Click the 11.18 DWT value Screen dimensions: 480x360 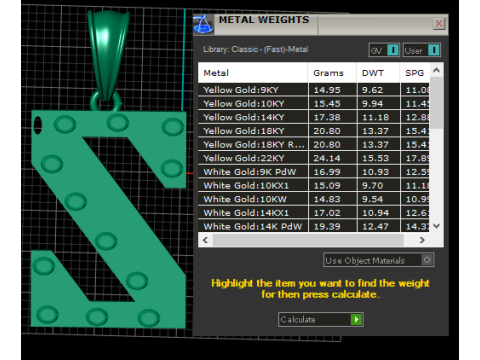click(376, 117)
